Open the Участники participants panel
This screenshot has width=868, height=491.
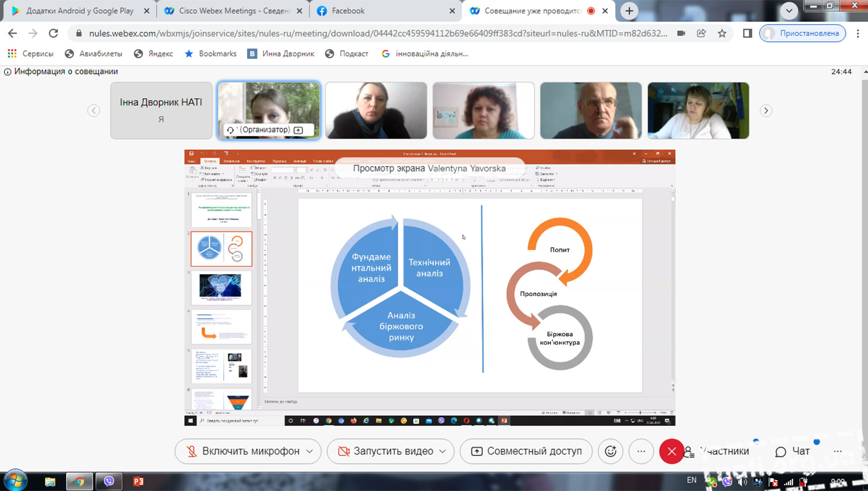click(x=716, y=451)
